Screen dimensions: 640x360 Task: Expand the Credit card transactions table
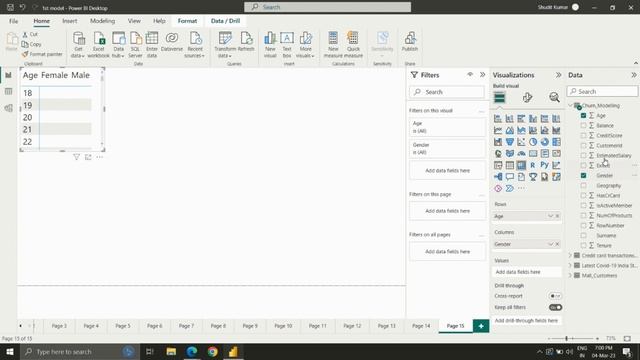click(571, 256)
